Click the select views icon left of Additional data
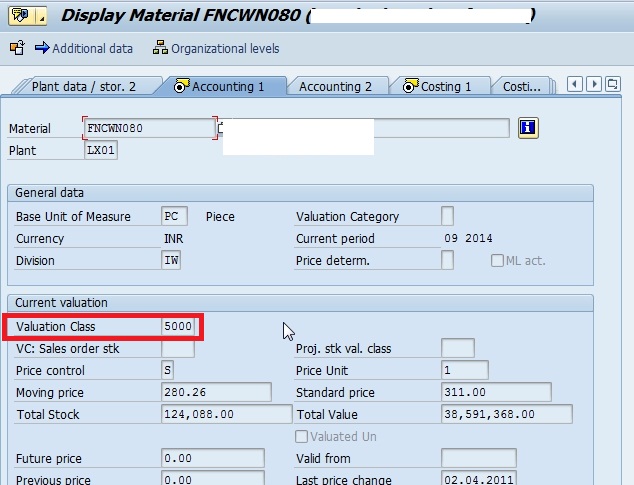Image resolution: width=634 pixels, height=485 pixels. [x=17, y=48]
